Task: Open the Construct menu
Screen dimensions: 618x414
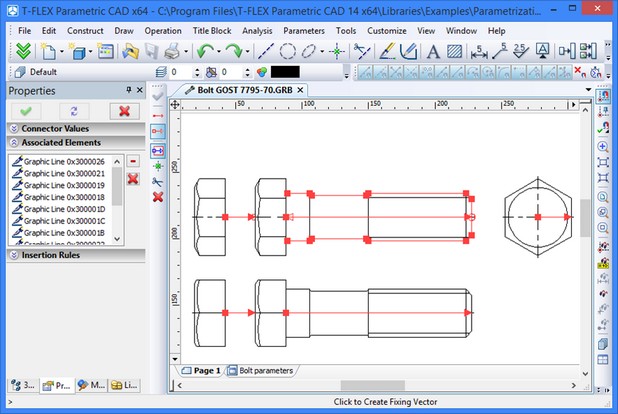Action: click(85, 31)
